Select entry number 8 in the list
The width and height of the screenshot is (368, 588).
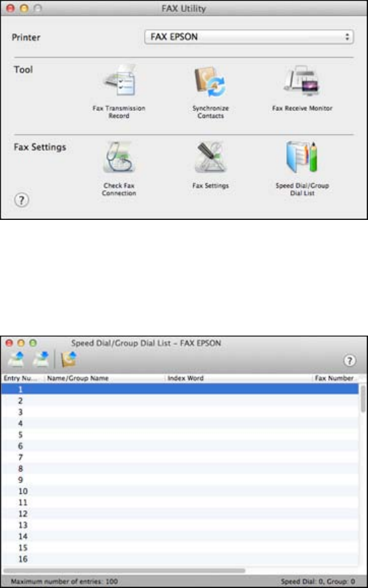click(179, 468)
